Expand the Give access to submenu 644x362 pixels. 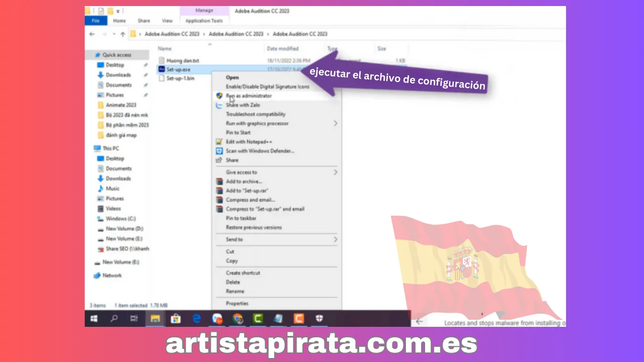276,172
